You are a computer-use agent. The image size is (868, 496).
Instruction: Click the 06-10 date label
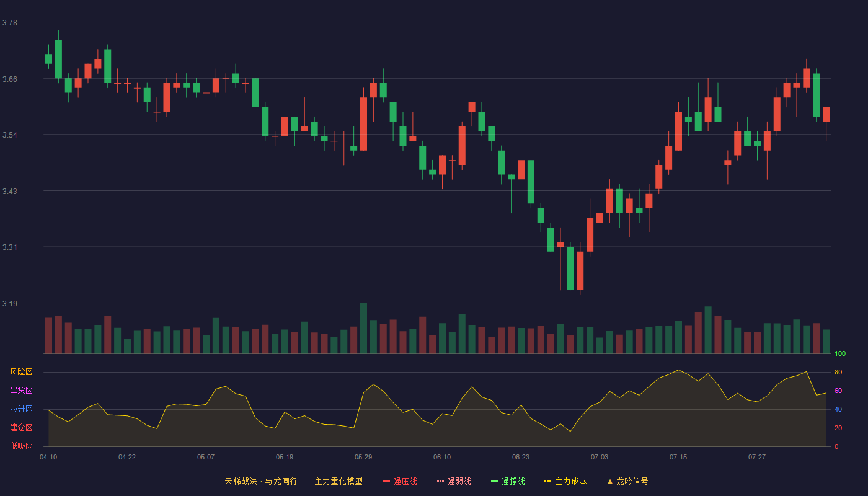(x=442, y=457)
